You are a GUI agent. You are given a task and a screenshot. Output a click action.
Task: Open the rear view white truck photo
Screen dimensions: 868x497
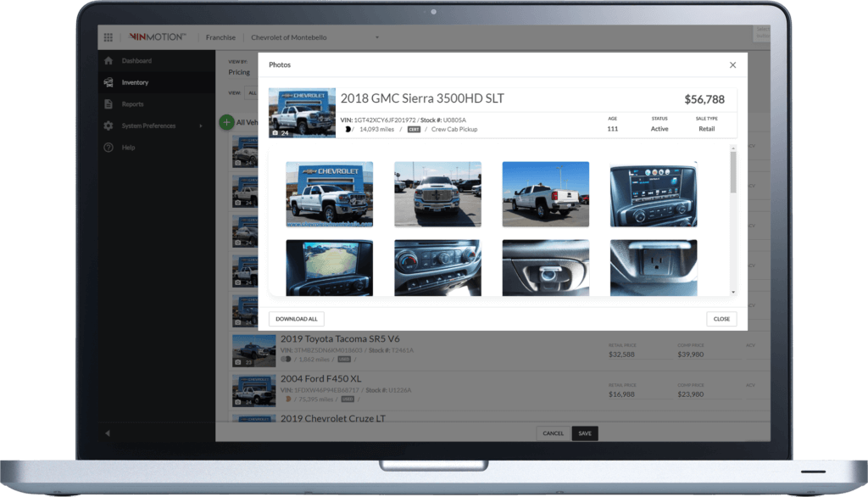point(545,194)
